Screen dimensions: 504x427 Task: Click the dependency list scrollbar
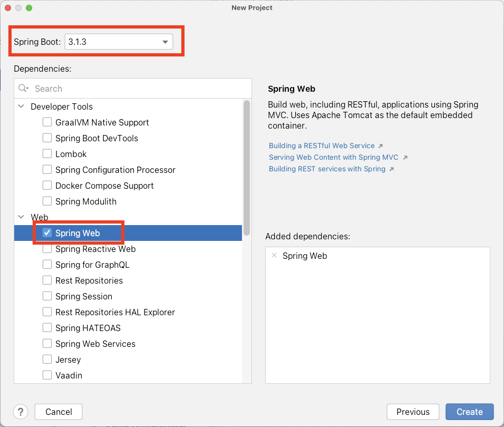pyautogui.click(x=247, y=168)
